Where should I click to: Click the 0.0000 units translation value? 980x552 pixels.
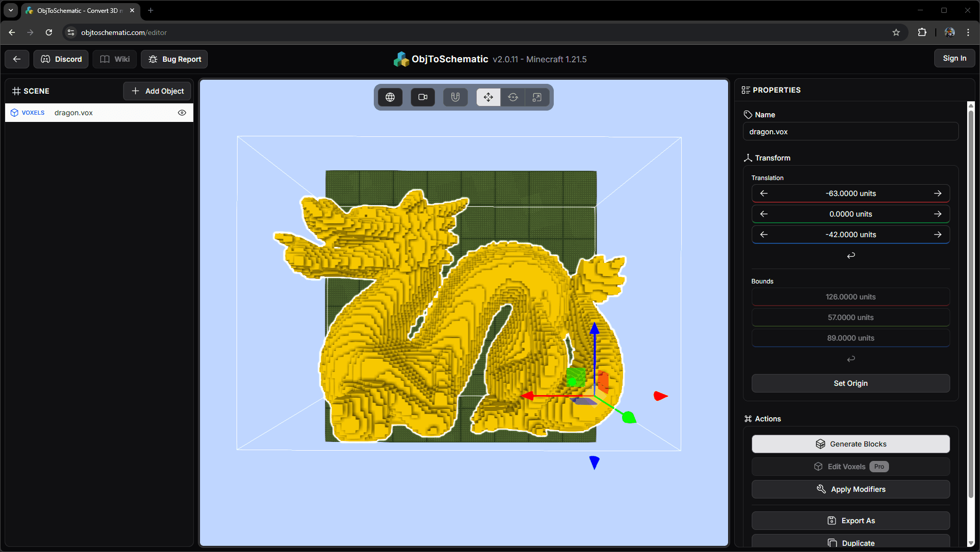pyautogui.click(x=850, y=214)
